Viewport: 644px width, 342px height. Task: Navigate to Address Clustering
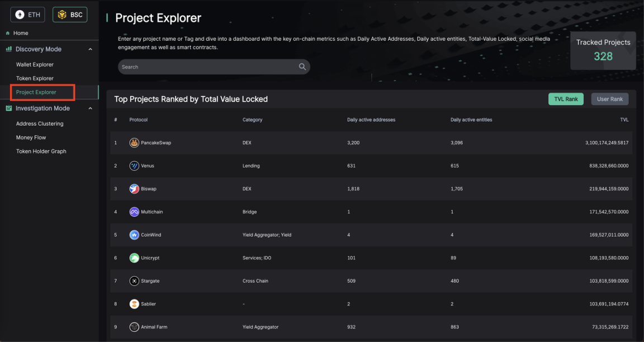coord(40,124)
